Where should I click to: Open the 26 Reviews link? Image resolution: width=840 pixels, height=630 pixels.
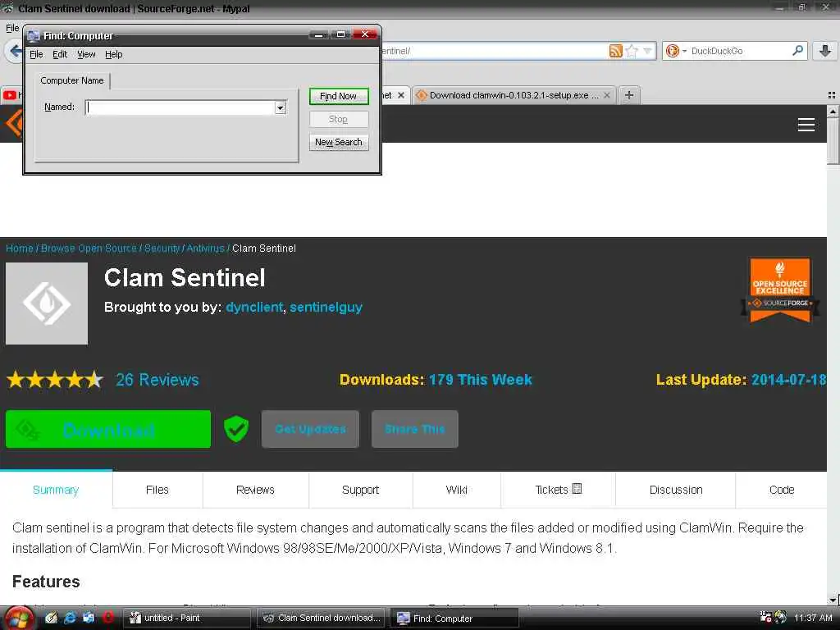(x=157, y=379)
